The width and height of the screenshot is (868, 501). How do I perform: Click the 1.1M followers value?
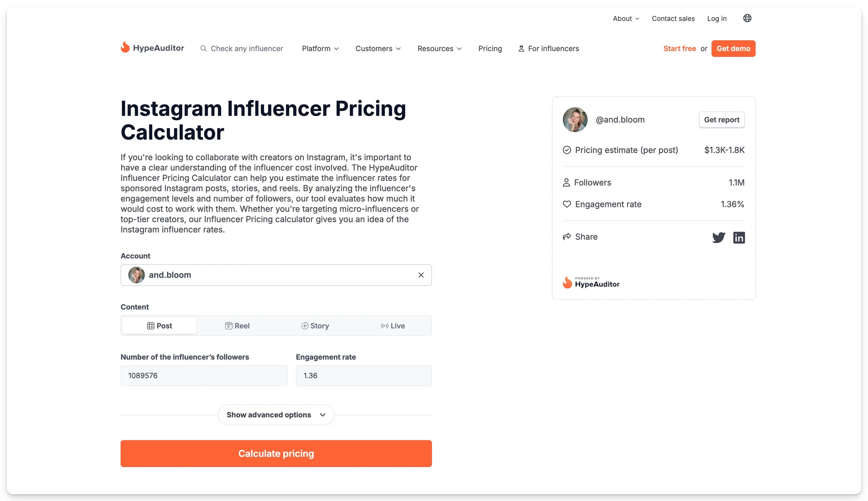click(x=736, y=183)
